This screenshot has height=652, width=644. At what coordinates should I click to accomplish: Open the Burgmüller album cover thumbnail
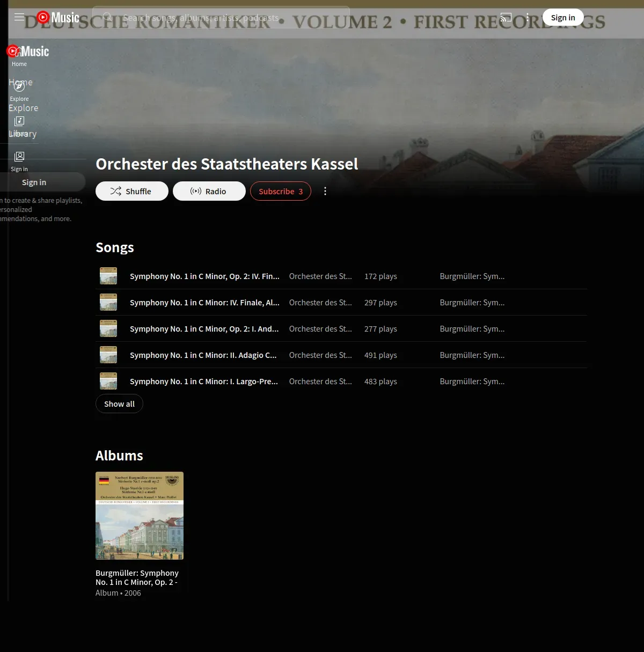click(140, 516)
